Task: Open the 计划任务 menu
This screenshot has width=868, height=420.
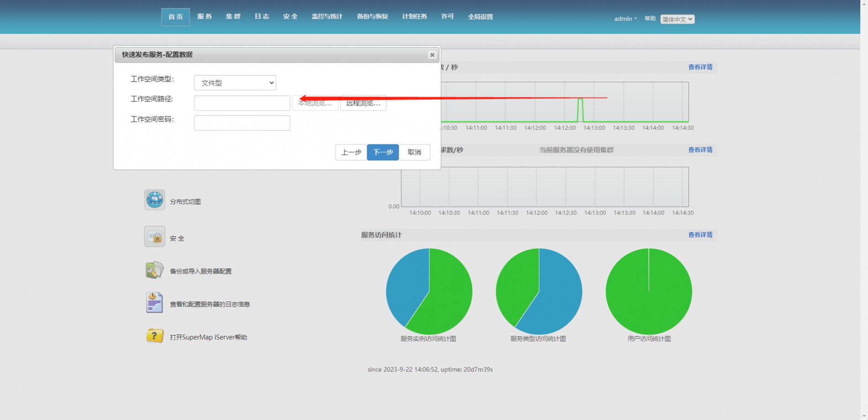Action: point(414,16)
